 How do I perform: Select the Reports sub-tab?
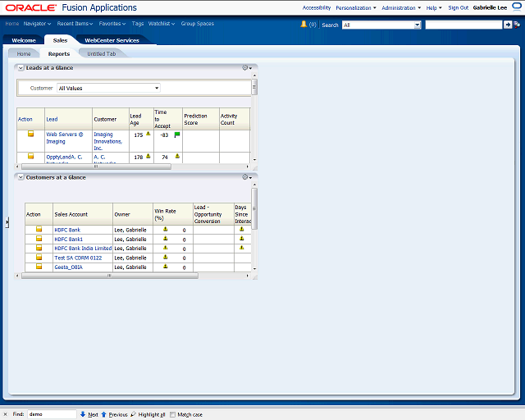pyautogui.click(x=59, y=53)
